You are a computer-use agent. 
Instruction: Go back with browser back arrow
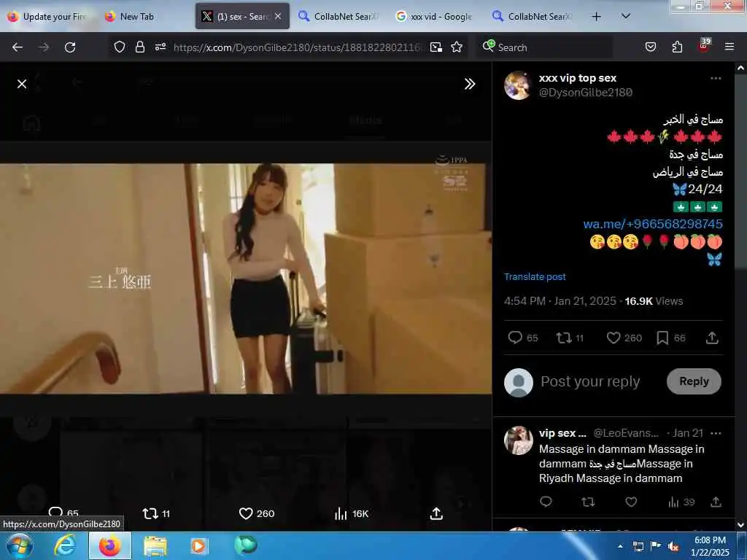click(18, 47)
